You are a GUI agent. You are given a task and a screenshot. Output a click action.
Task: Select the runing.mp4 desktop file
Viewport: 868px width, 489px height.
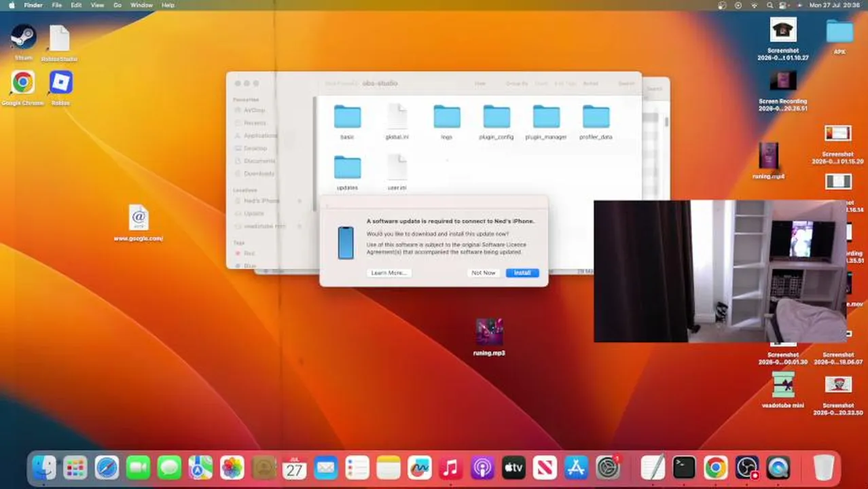coord(768,157)
